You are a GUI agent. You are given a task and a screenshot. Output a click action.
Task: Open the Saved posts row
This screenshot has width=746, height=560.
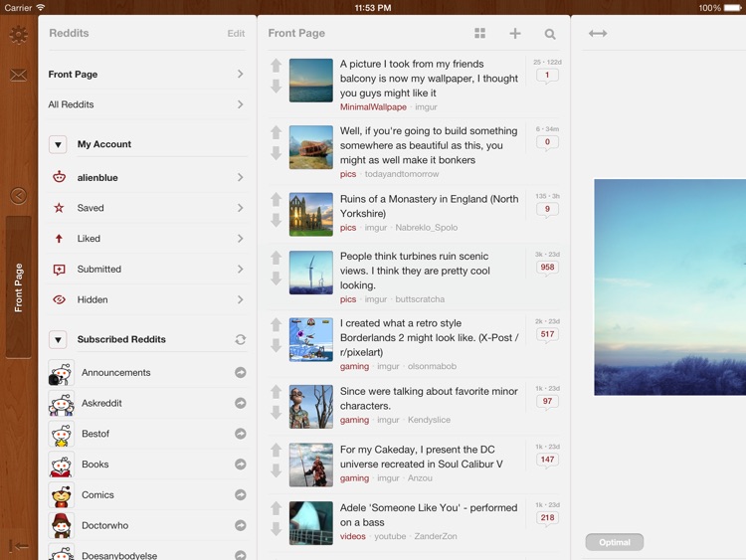(x=147, y=208)
